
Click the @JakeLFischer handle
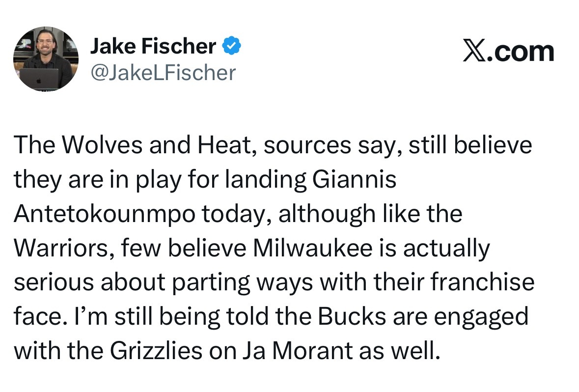[163, 72]
